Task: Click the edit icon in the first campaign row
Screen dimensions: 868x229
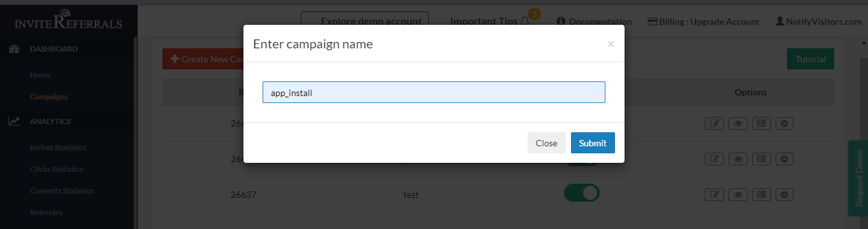Action: click(715, 123)
